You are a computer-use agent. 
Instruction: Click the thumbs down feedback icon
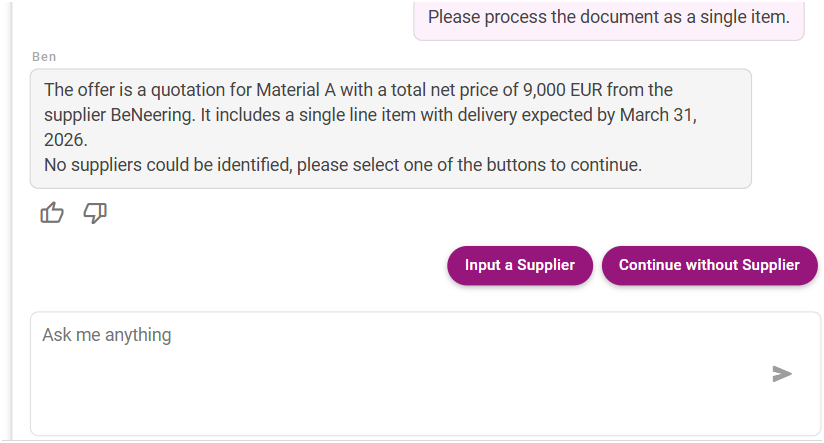(95, 212)
